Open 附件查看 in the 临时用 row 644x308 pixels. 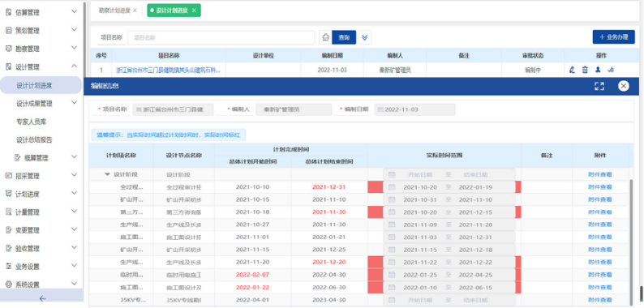600,275
